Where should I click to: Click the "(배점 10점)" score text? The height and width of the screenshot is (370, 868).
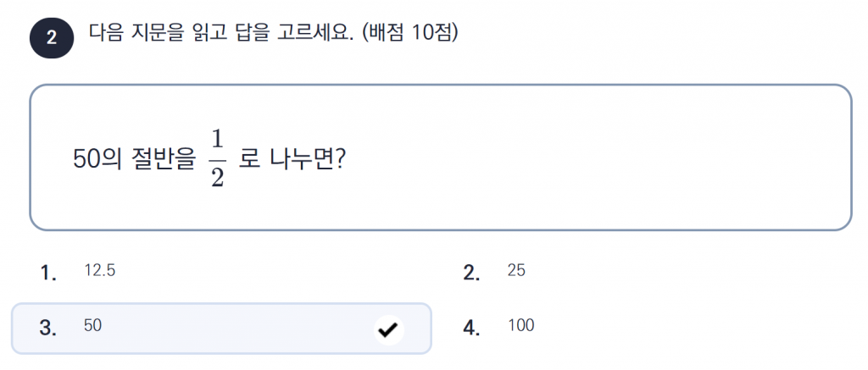pos(409,35)
